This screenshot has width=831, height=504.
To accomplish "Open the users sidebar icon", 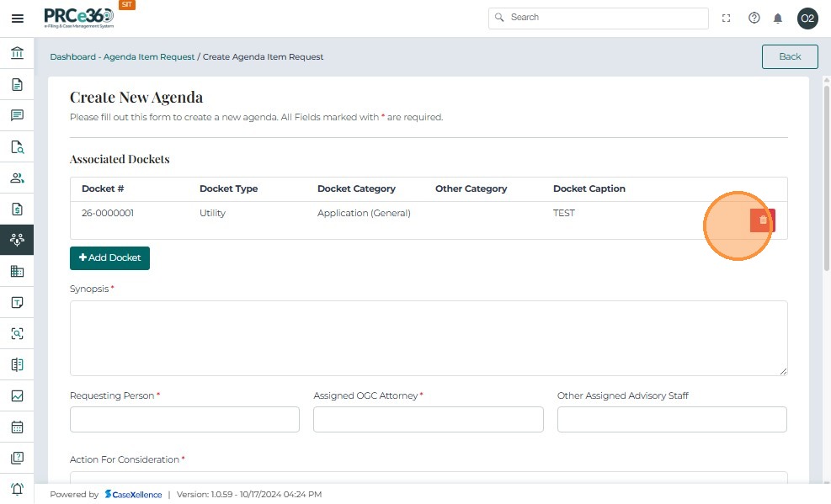I will (17, 178).
